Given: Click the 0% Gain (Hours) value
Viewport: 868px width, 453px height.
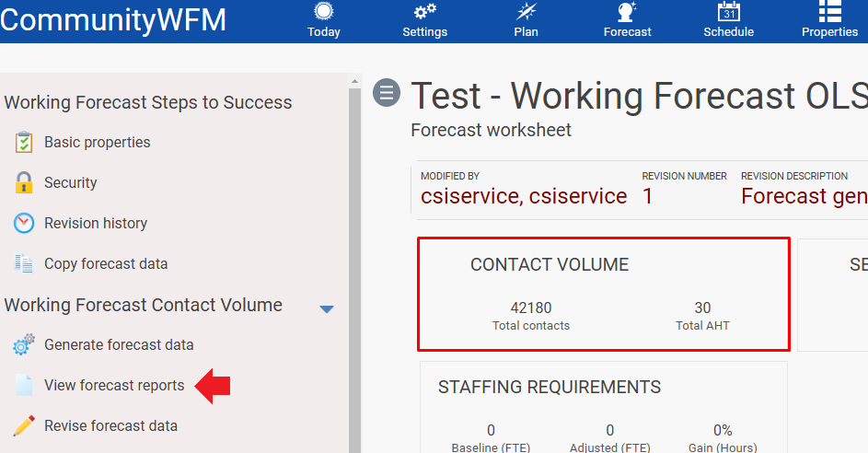Looking at the screenshot, I should (x=723, y=430).
